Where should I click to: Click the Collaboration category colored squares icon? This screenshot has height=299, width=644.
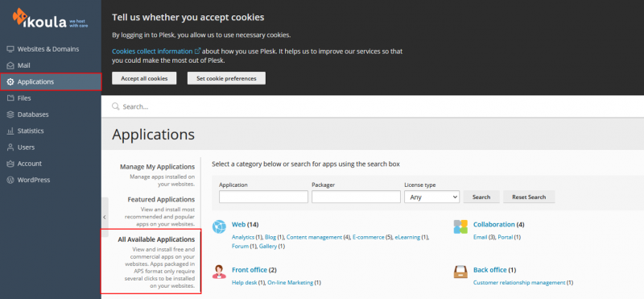460,226
